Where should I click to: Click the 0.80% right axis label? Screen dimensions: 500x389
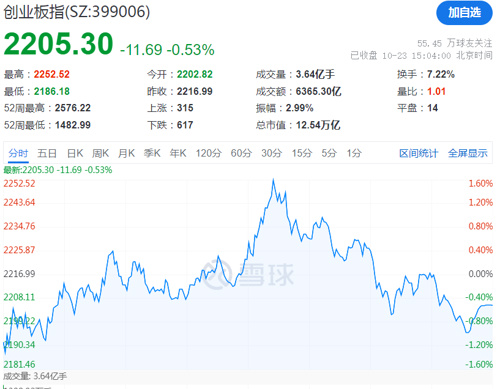pyautogui.click(x=480, y=226)
